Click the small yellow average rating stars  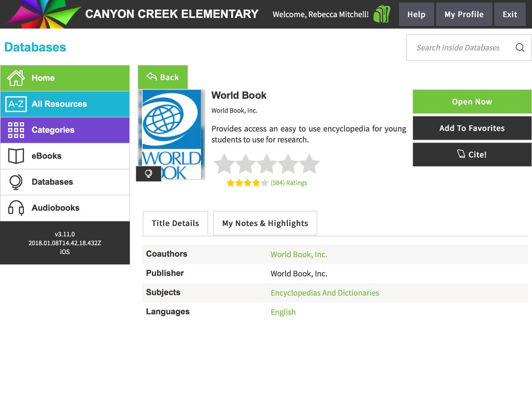tap(247, 183)
